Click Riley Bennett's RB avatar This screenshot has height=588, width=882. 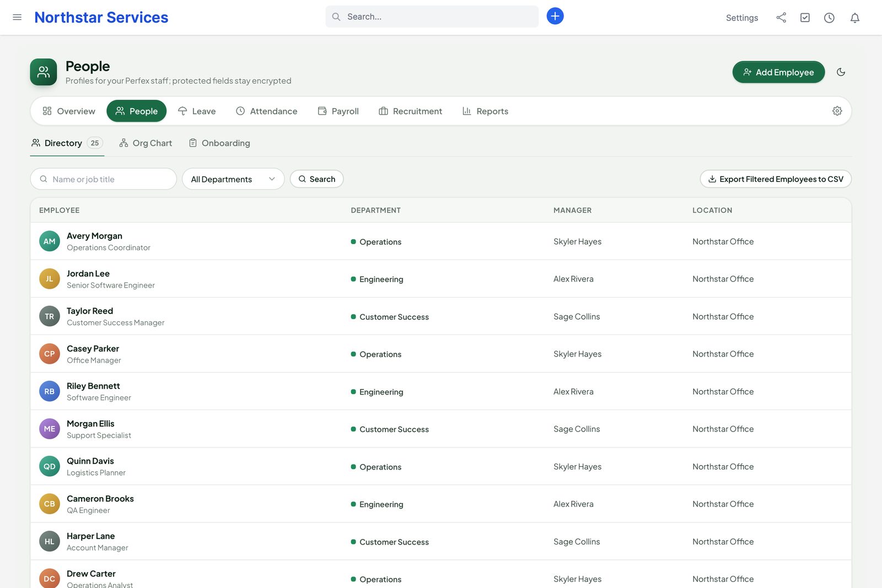(x=50, y=391)
